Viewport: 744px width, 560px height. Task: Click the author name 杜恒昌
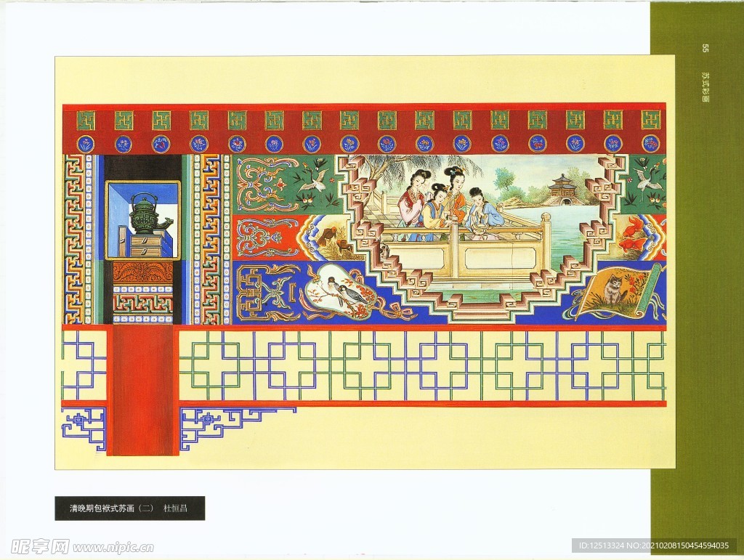(x=176, y=508)
